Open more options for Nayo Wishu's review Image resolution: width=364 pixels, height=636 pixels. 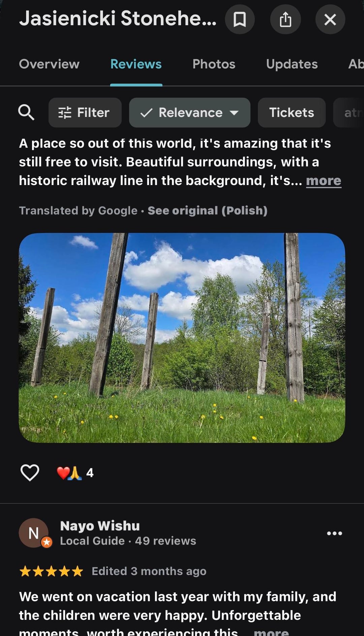[334, 533]
